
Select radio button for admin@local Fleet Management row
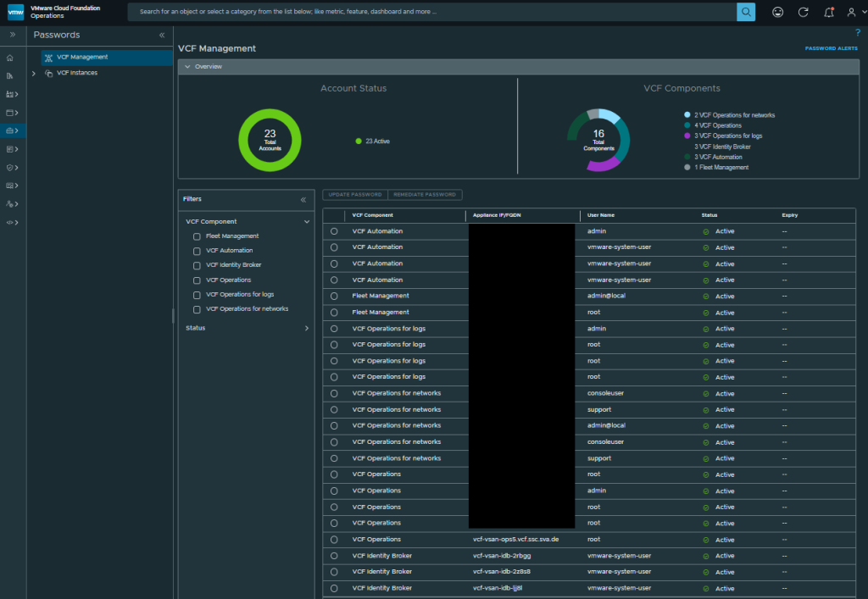tap(334, 296)
